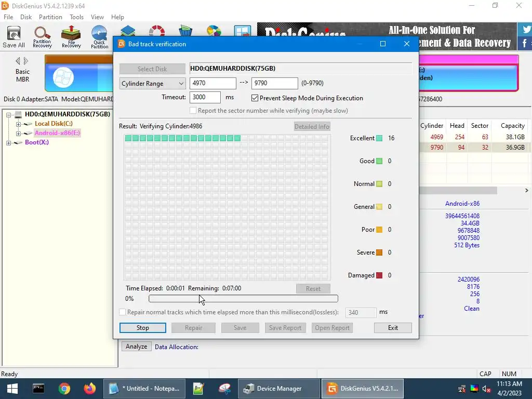
Task: Click the Excellent green color legend
Action: [379, 138]
